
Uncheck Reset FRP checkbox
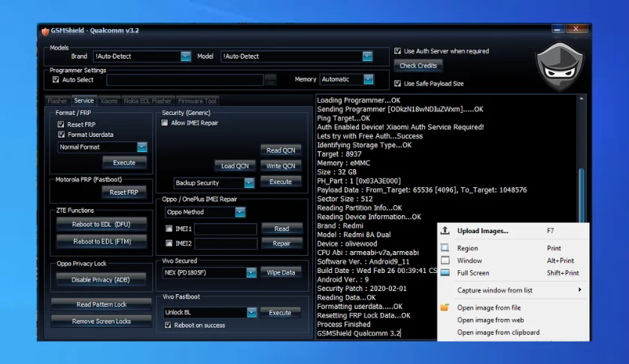click(61, 124)
